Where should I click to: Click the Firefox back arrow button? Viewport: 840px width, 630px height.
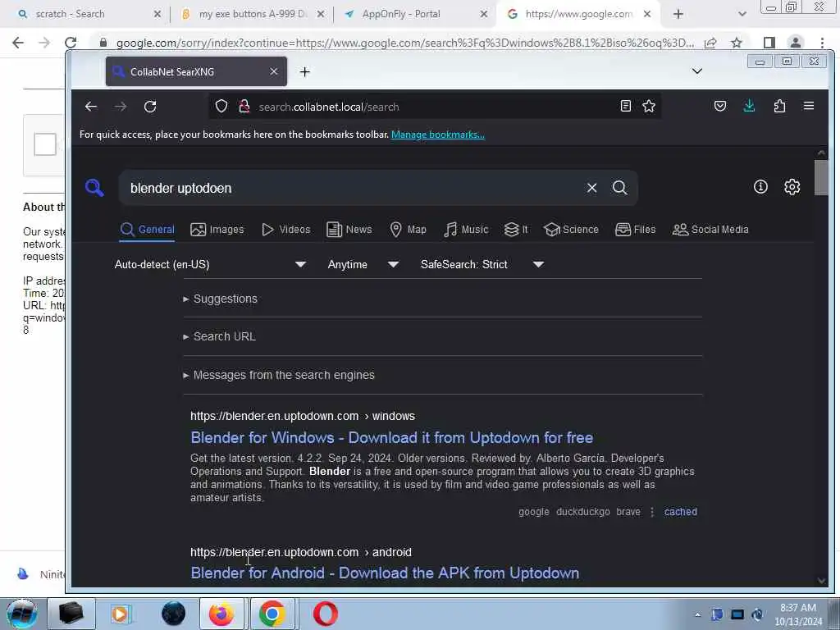pos(91,107)
